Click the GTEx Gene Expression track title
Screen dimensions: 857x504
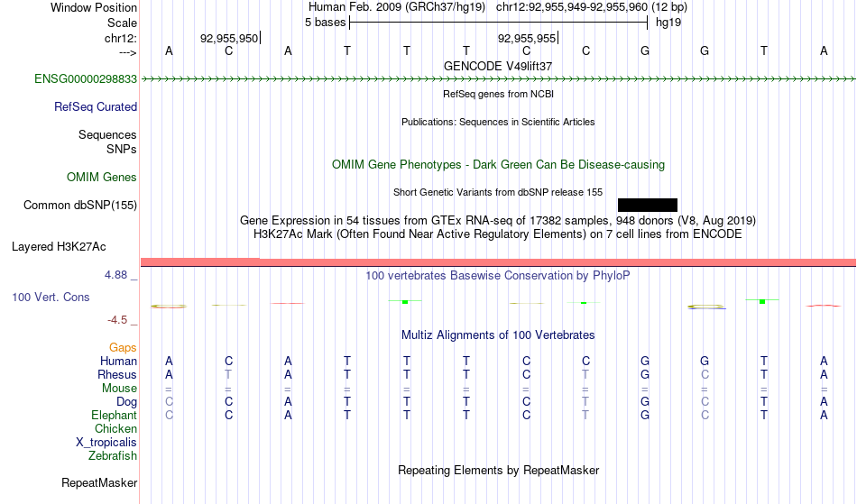point(497,221)
